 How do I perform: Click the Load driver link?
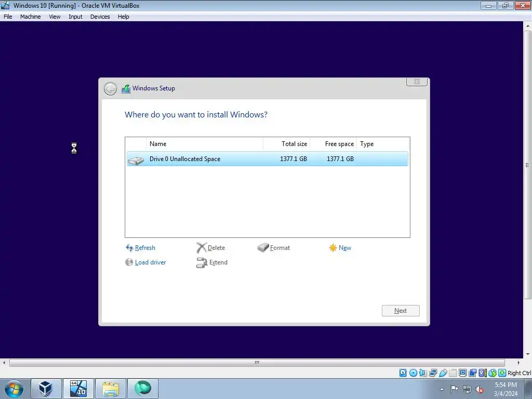pyautogui.click(x=150, y=262)
